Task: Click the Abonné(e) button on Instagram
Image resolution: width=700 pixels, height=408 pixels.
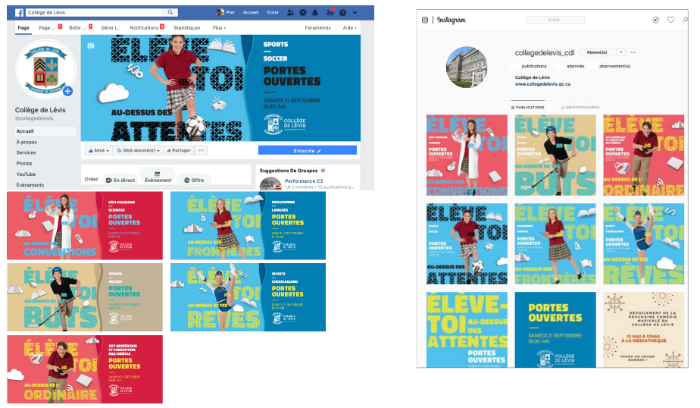Action: pyautogui.click(x=597, y=53)
